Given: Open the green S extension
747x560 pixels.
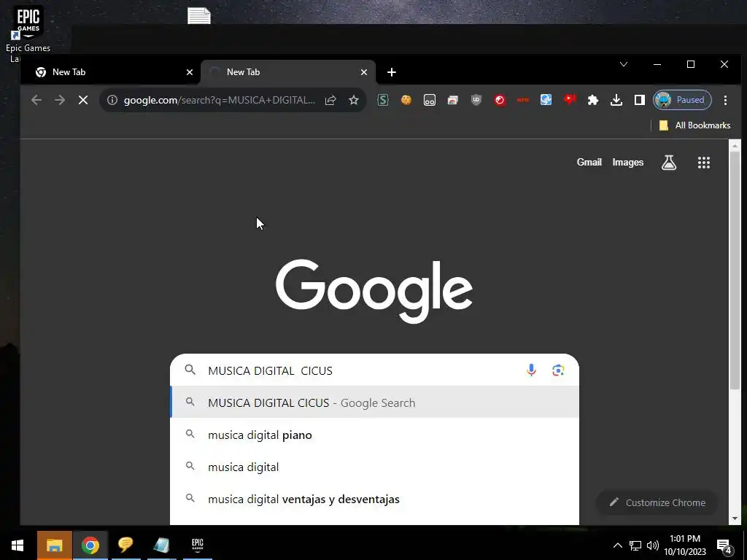Looking at the screenshot, I should click(x=383, y=100).
